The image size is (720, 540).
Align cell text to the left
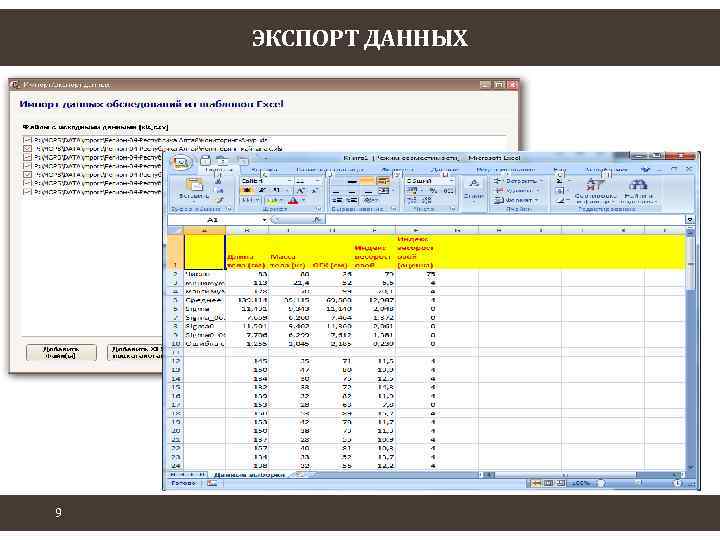pos(337,191)
